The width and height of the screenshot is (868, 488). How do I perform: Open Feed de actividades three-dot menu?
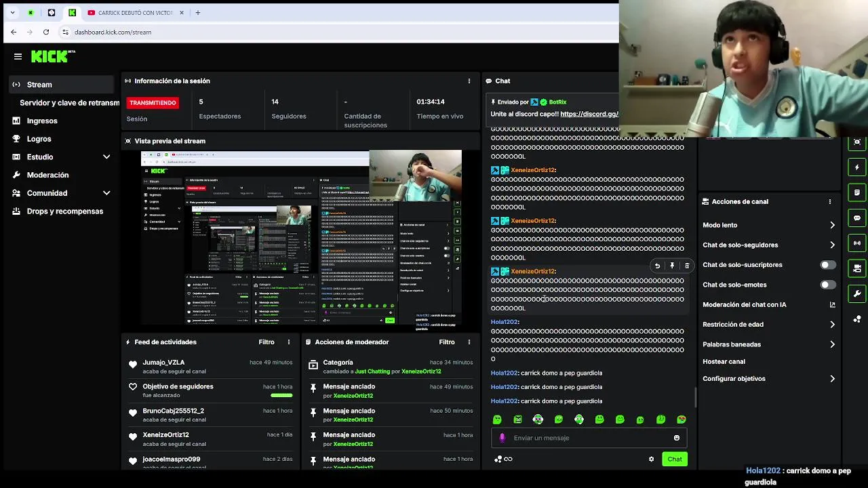pyautogui.click(x=289, y=342)
